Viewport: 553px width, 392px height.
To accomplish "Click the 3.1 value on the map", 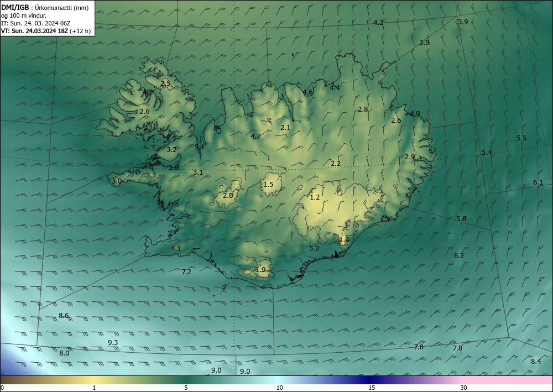I will (198, 173).
